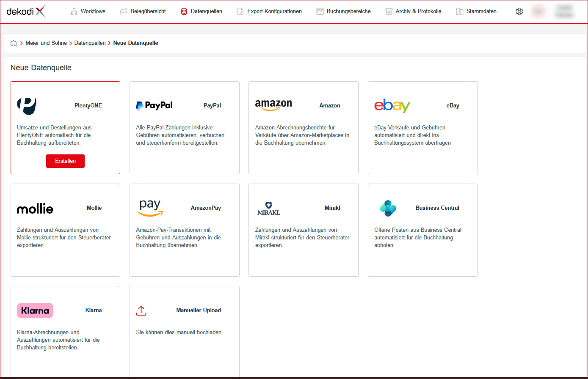Image resolution: width=588 pixels, height=379 pixels.
Task: Click the Mirakl logo
Action: [x=269, y=208]
